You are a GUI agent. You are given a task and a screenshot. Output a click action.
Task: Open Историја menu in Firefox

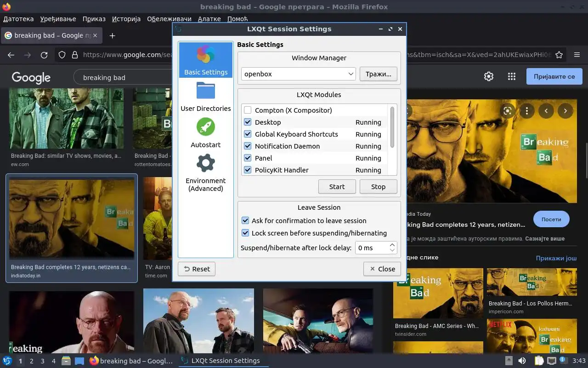pyautogui.click(x=126, y=19)
